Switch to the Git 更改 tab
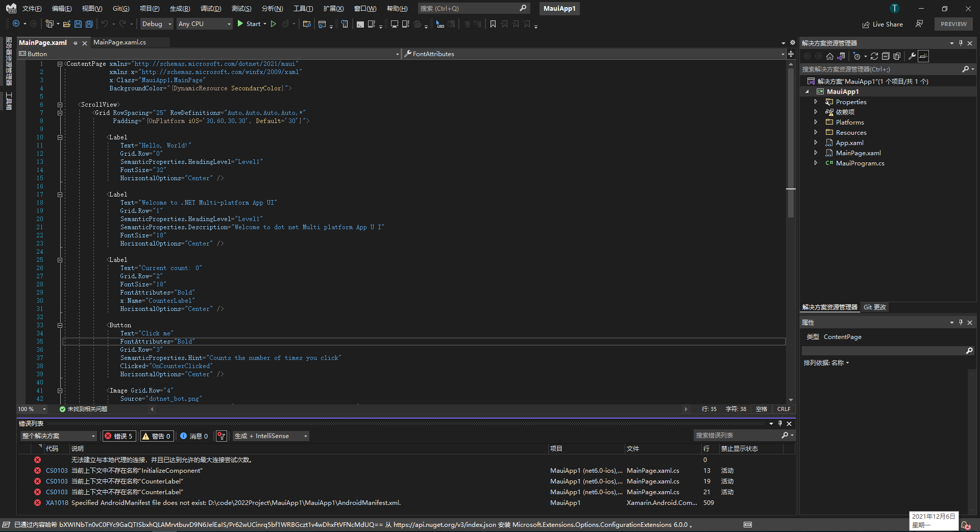The image size is (980, 532). tap(875, 307)
